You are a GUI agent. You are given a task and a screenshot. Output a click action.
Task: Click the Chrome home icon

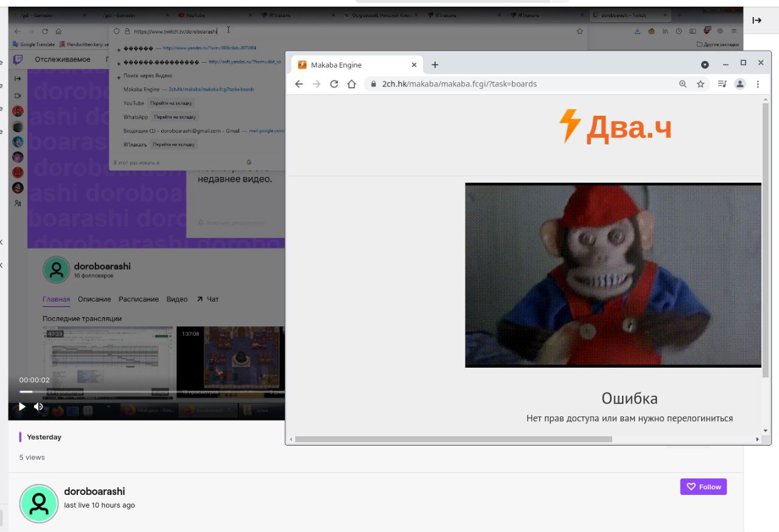[x=351, y=84]
